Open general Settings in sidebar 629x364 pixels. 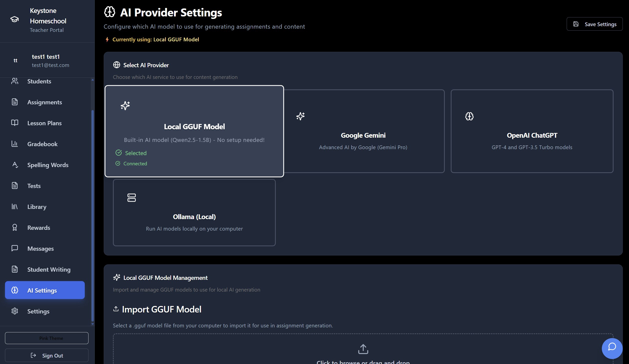coord(45,311)
